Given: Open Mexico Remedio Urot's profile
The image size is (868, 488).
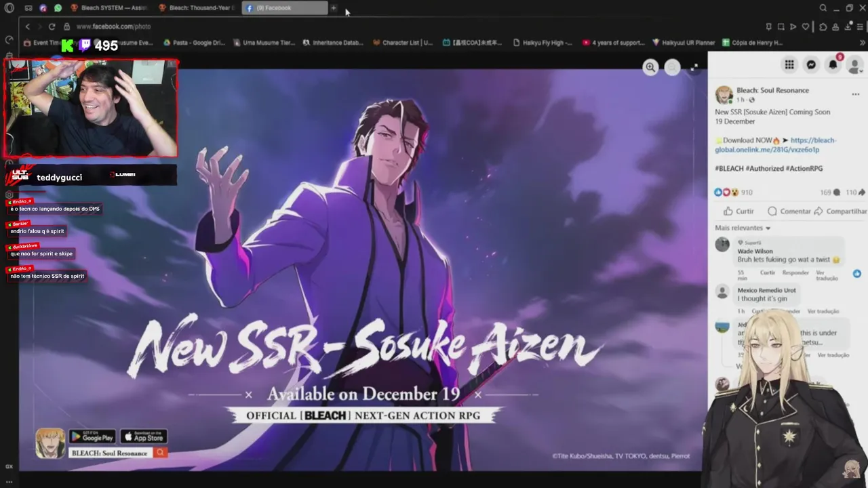Looking at the screenshot, I should [767, 290].
